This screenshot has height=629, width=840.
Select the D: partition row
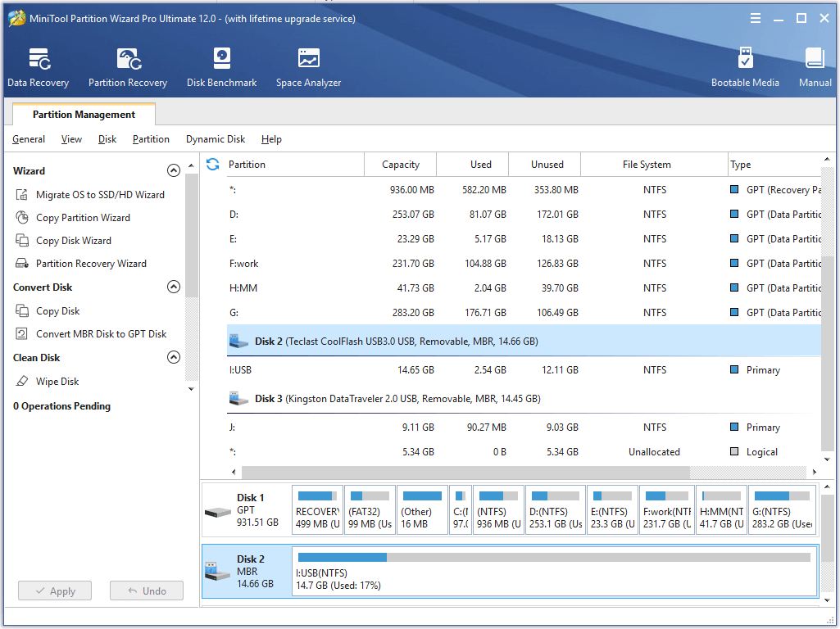(x=524, y=214)
